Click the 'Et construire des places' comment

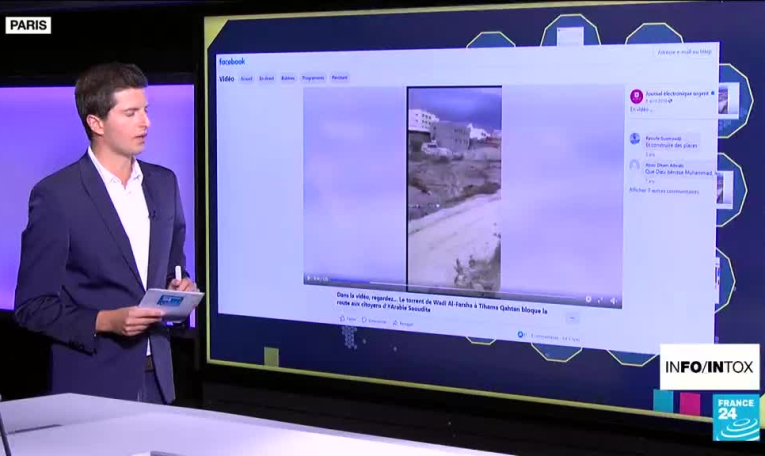671,145
